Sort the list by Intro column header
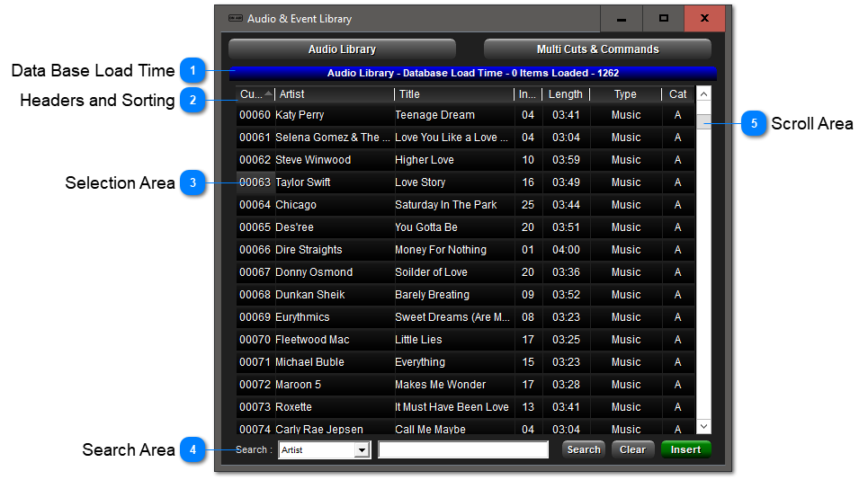 click(528, 94)
